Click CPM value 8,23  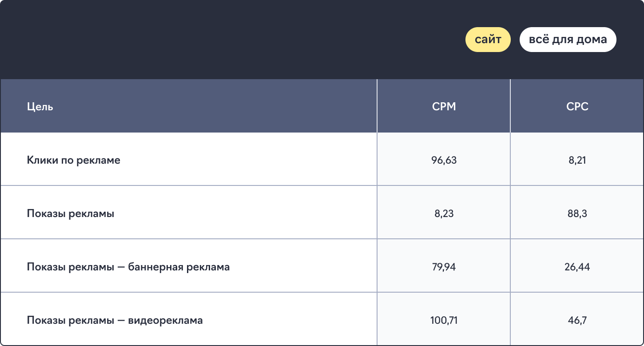tap(444, 213)
